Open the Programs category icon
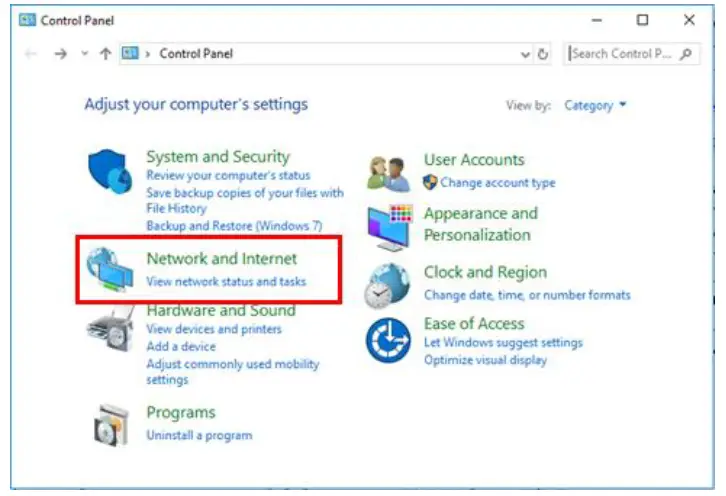 click(110, 425)
